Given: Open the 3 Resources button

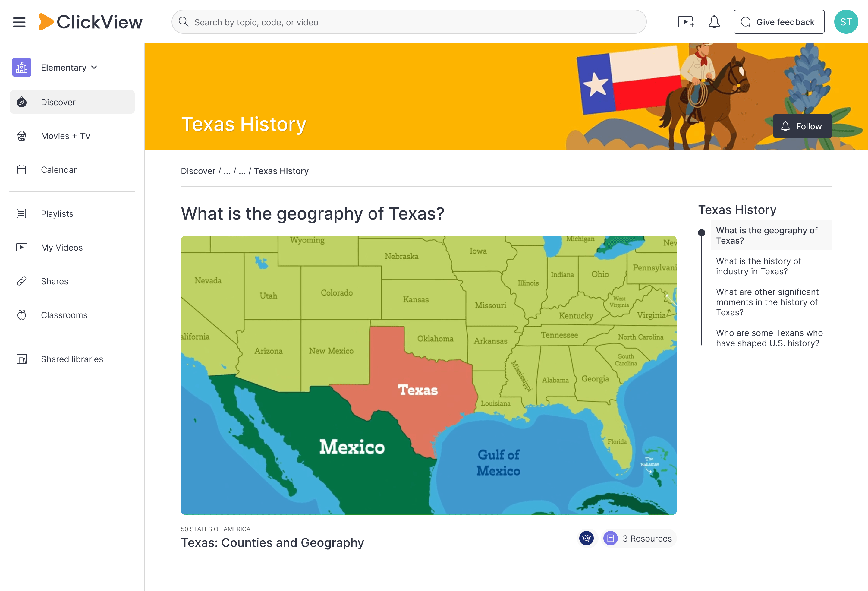Looking at the screenshot, I should (639, 538).
